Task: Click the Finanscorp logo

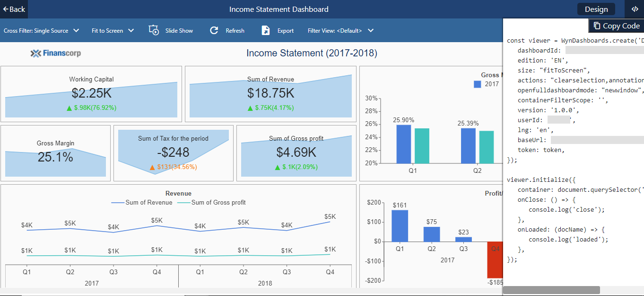Action: click(x=55, y=53)
